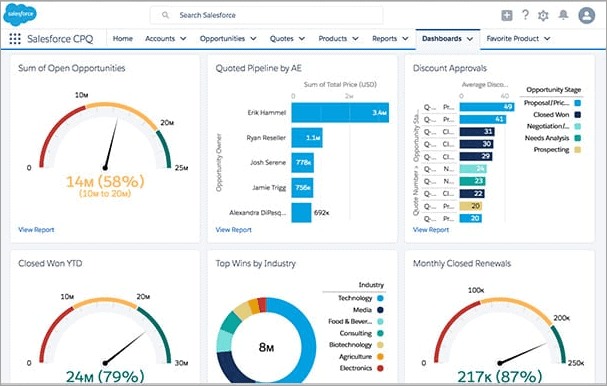Click the Discount Approvals bar valued 29

(476, 156)
